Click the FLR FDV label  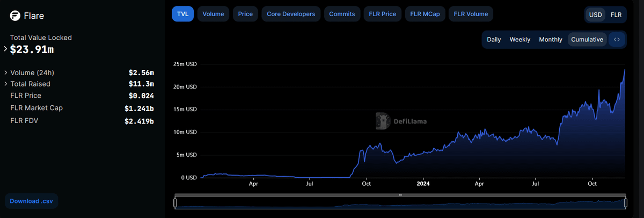pyautogui.click(x=24, y=120)
